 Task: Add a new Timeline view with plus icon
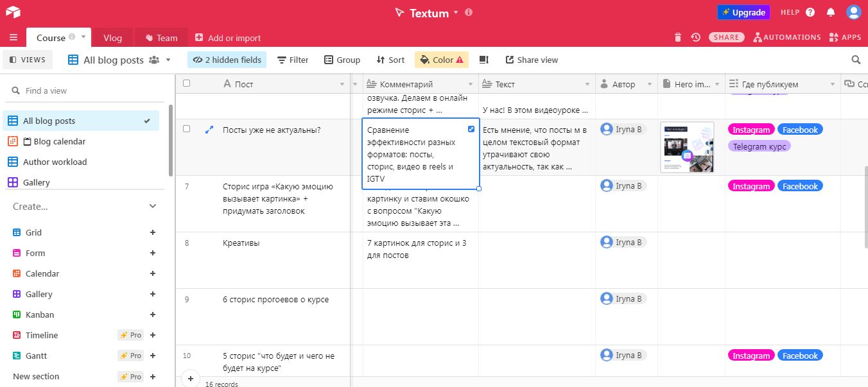(x=153, y=335)
